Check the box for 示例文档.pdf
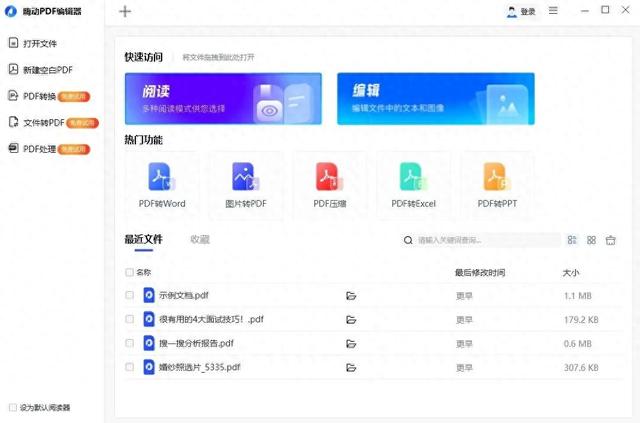The height and width of the screenshot is (423, 640). pos(129,295)
